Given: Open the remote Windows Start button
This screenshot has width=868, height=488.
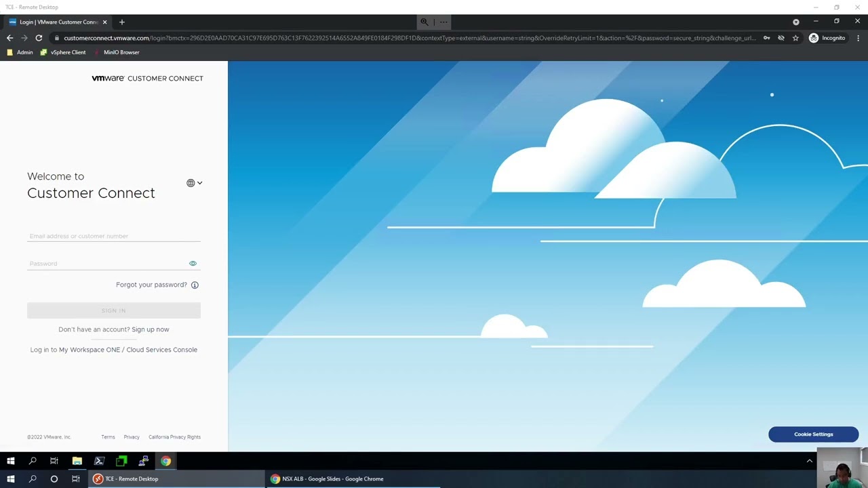Looking at the screenshot, I should (11, 461).
